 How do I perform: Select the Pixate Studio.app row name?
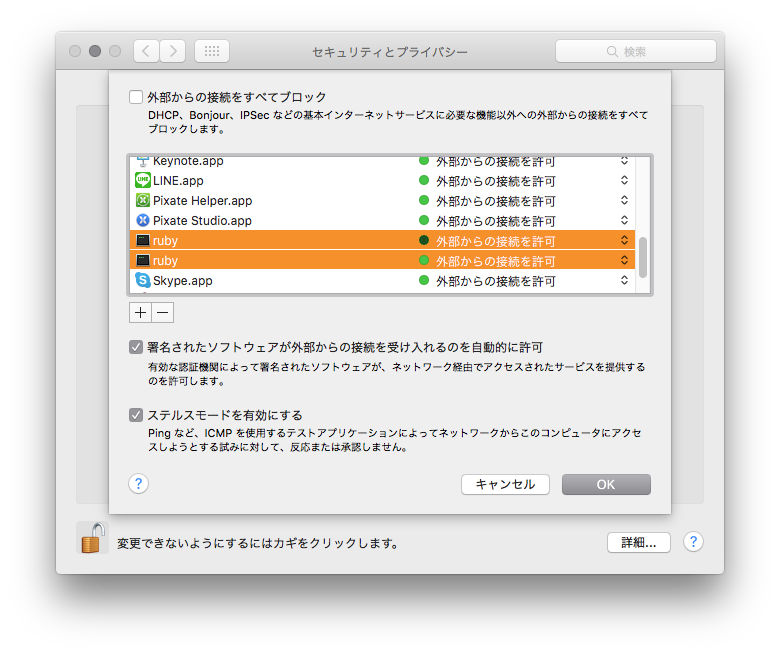click(202, 220)
